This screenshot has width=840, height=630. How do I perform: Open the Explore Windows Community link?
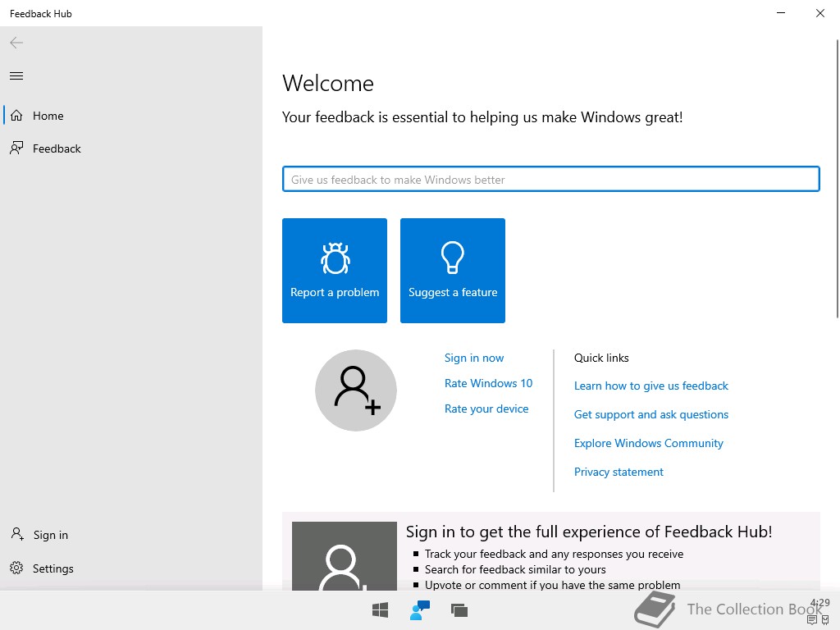pyautogui.click(x=648, y=443)
